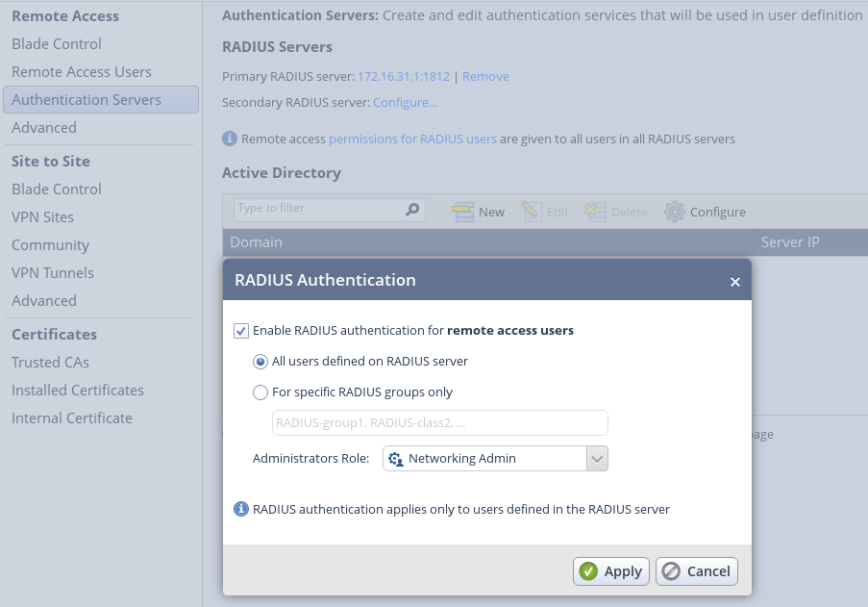
Task: Click the Server IP column header
Action: pos(811,242)
